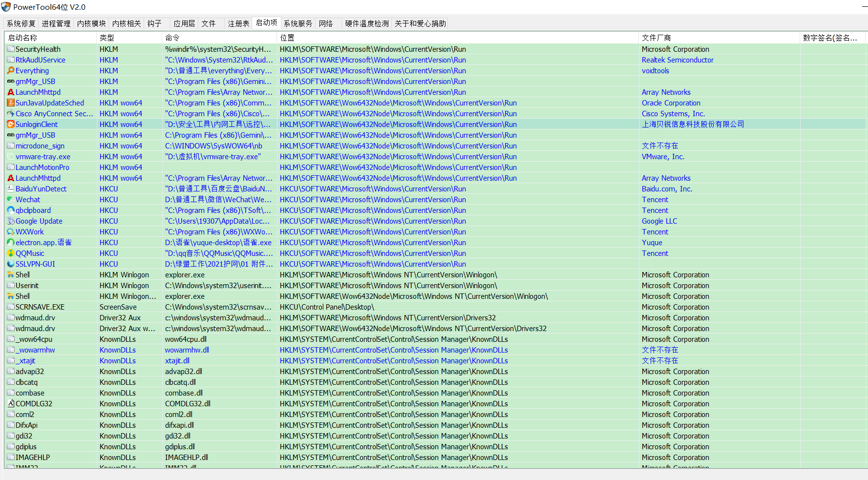
Task: Click the SunloginClient orange icon
Action: coord(11,124)
